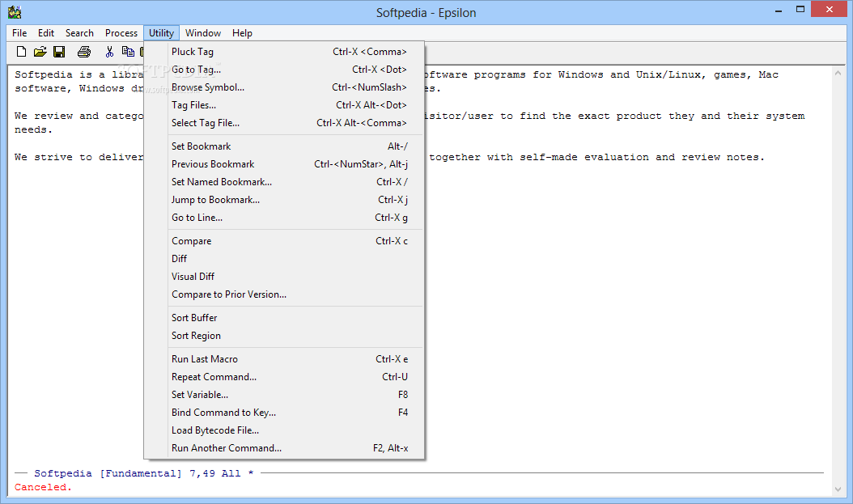853x504 pixels.
Task: Select Run Last Macro entry
Action: 284,359
